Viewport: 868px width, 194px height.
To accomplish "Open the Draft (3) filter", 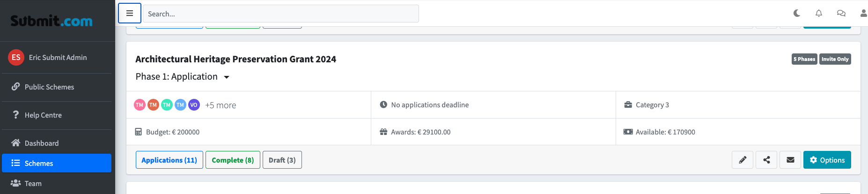I will tap(282, 160).
